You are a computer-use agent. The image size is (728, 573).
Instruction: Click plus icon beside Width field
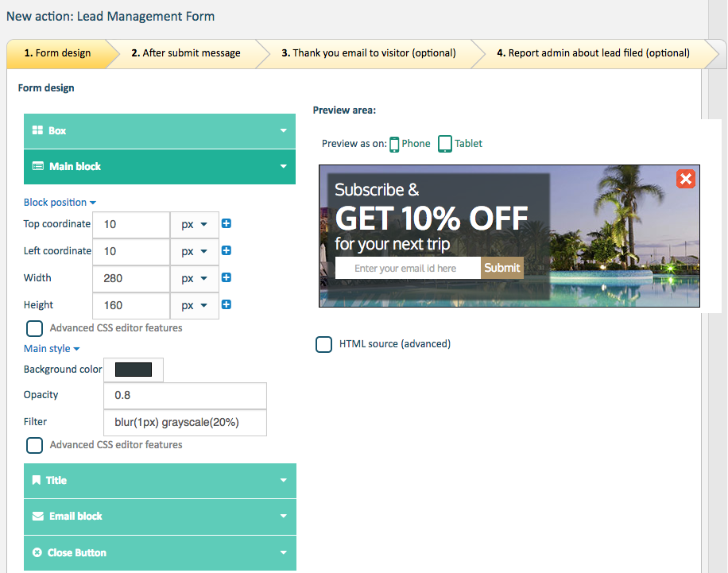tap(227, 278)
